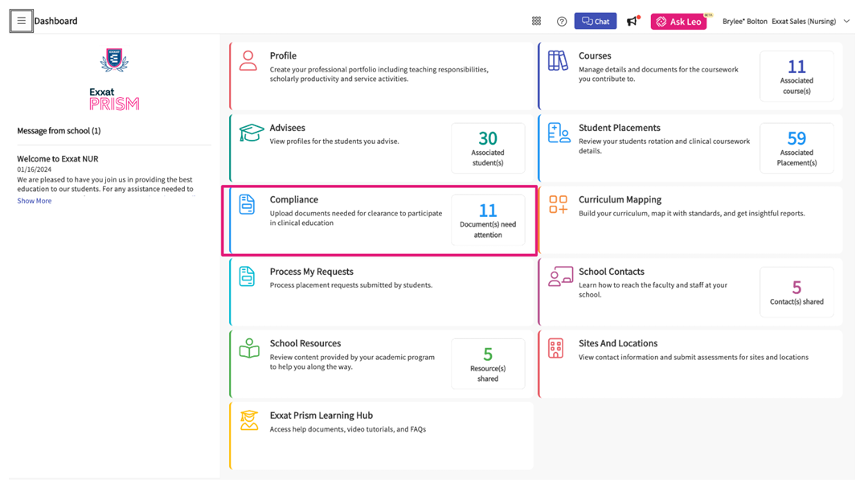Click 11 Document(s) need attention counter
Viewport: 868px width, 483px height.
pos(488,220)
